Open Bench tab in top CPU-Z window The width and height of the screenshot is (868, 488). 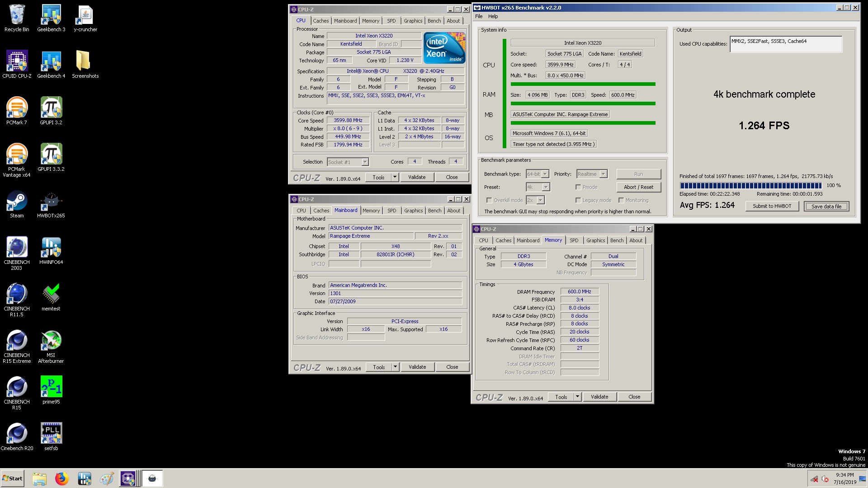point(434,21)
